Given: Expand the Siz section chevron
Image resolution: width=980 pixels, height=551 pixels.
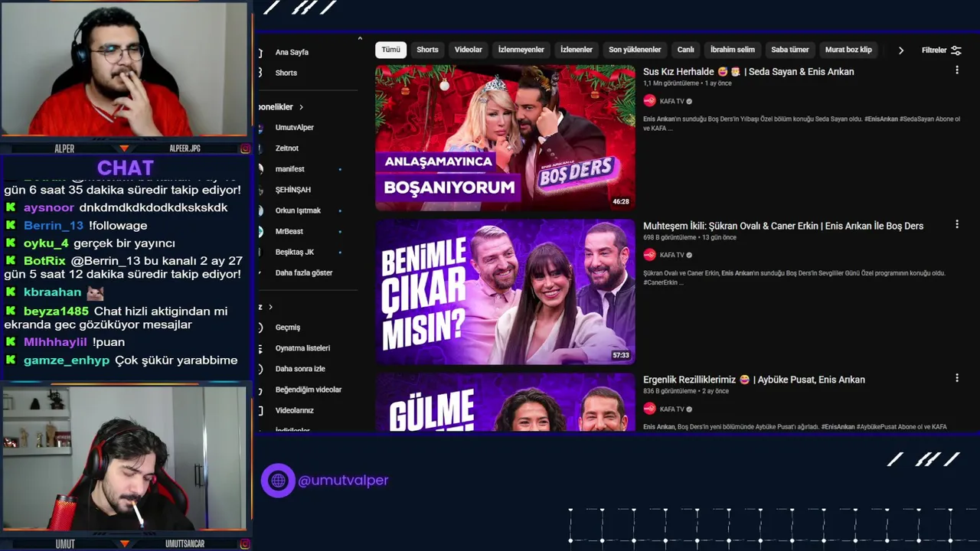Looking at the screenshot, I should click(269, 307).
